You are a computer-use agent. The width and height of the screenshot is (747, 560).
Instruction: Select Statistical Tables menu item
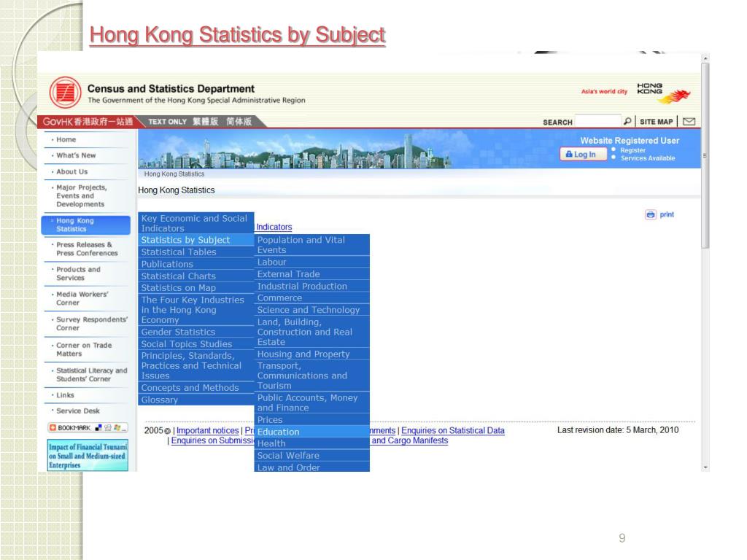196,252
